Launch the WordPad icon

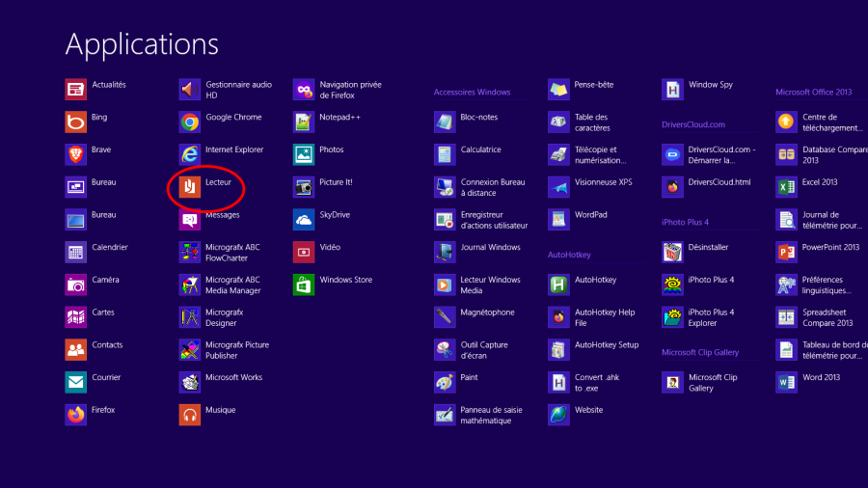coord(559,220)
